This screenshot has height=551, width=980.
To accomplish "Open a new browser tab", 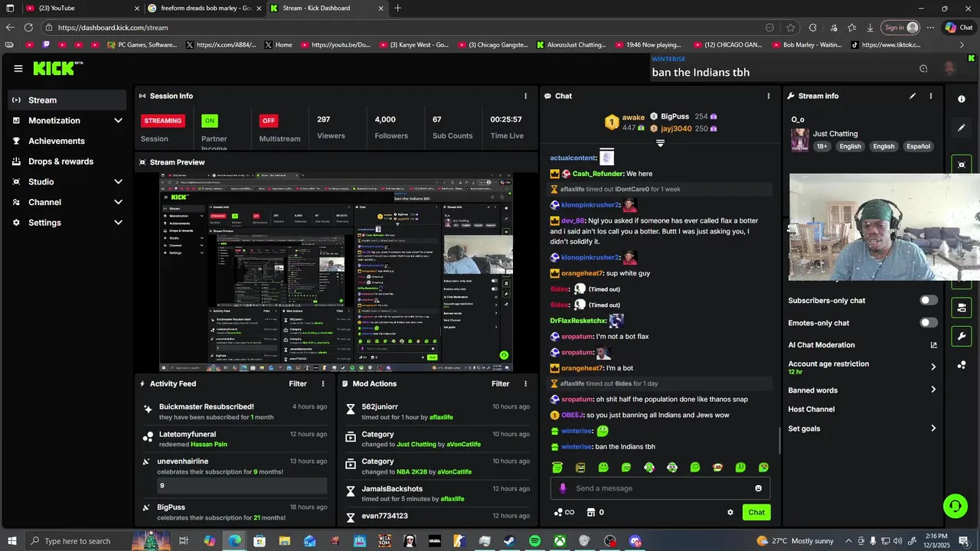I will tap(397, 8).
